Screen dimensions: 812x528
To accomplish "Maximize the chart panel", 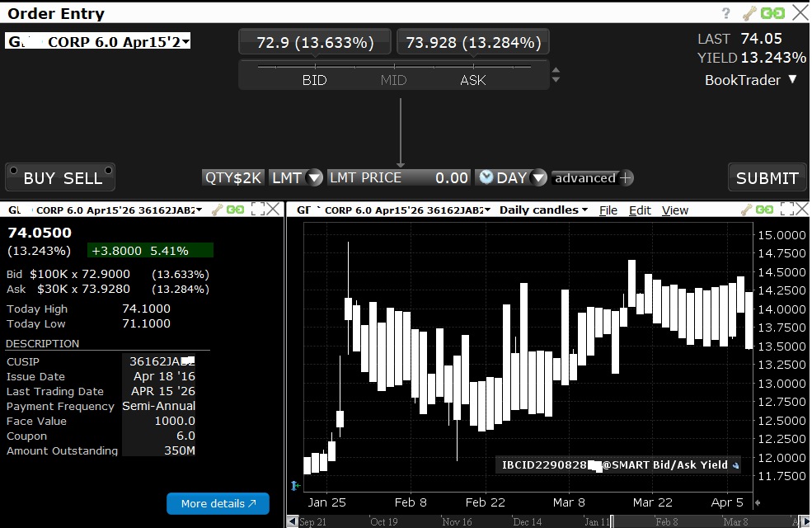I will coord(786,210).
